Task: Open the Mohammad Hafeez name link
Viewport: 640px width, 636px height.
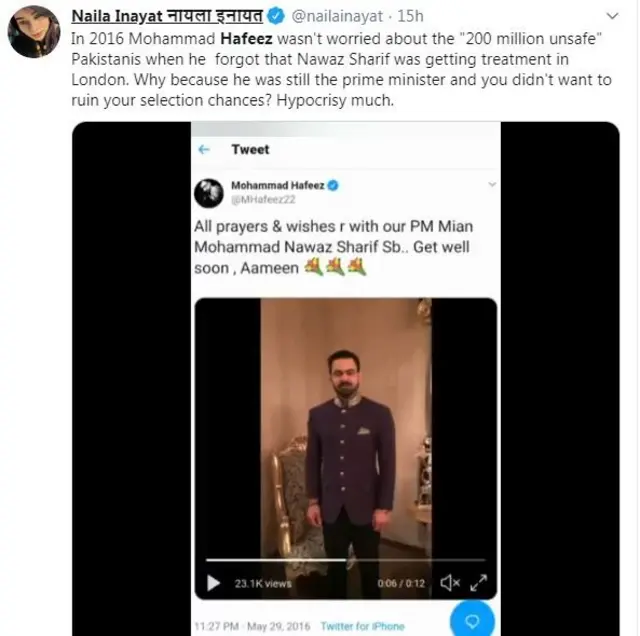Action: [277, 185]
